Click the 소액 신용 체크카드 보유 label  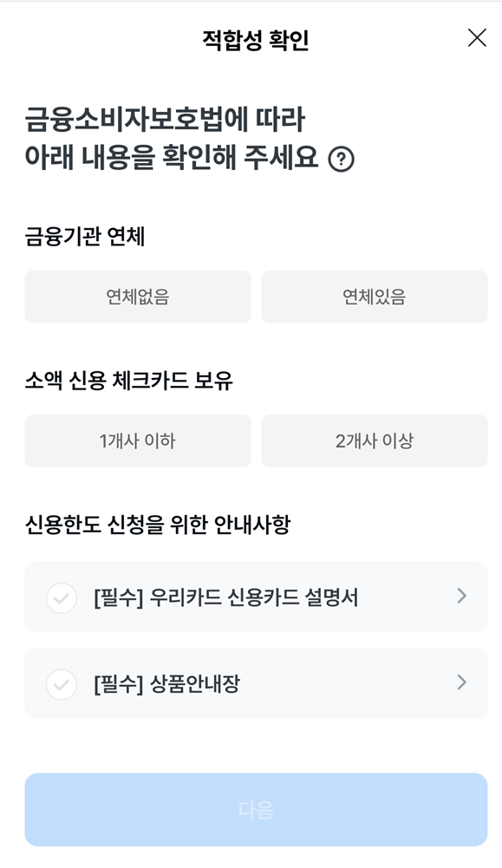[x=129, y=381]
